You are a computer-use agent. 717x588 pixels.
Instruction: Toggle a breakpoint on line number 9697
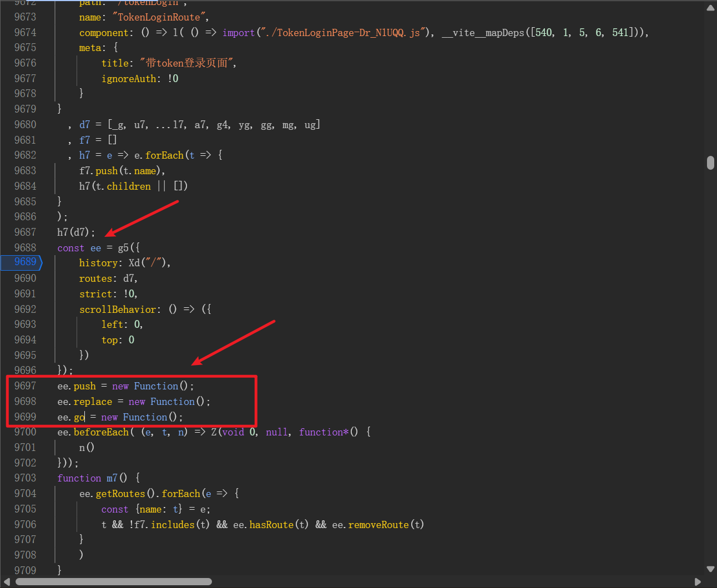(25, 386)
